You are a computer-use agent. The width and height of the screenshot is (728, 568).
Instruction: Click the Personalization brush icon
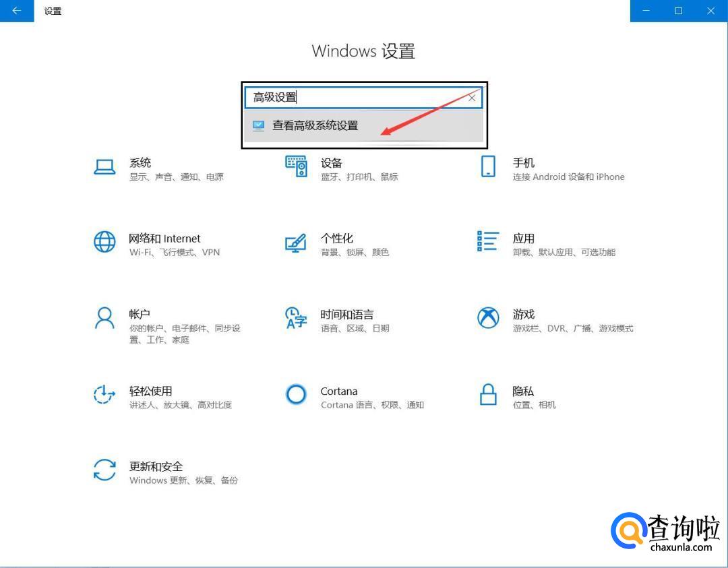tap(296, 243)
